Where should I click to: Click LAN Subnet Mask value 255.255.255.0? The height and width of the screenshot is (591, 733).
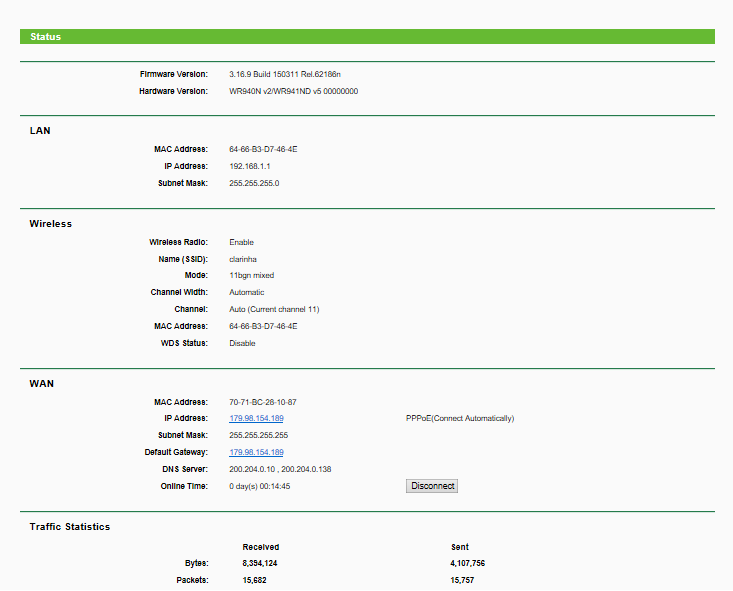pos(254,183)
